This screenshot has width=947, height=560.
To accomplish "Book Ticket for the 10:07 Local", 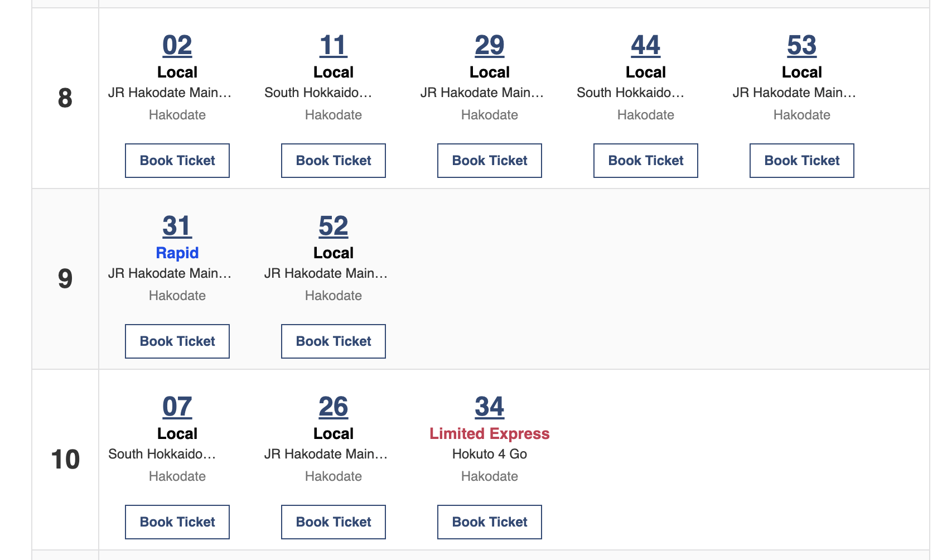I will coord(177,522).
